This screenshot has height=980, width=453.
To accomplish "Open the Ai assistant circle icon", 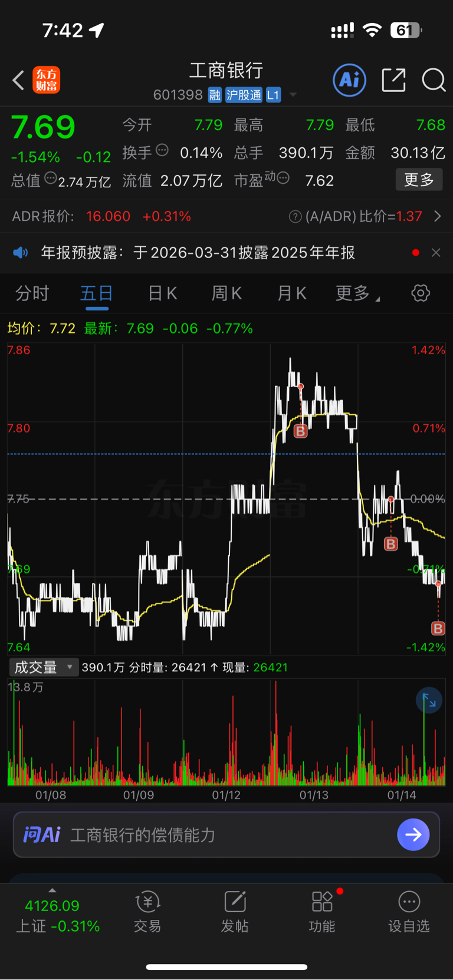I will (350, 80).
